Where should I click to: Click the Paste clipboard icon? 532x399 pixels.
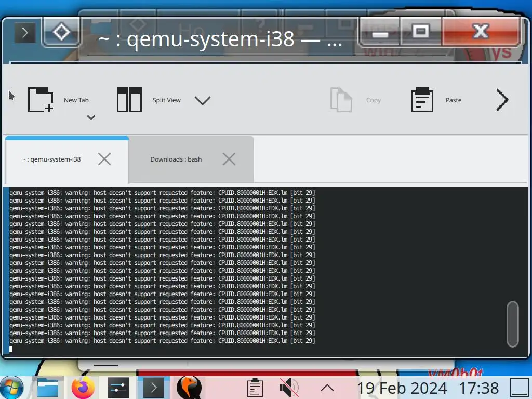pos(422,100)
